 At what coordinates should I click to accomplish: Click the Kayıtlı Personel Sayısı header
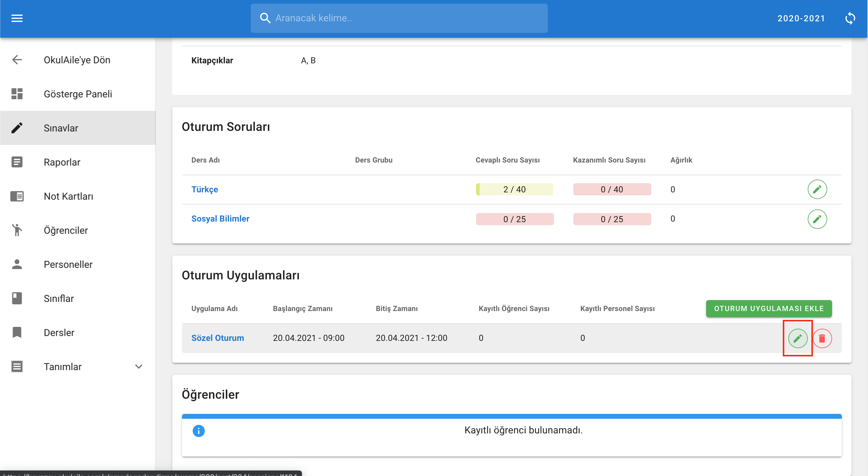(x=617, y=309)
